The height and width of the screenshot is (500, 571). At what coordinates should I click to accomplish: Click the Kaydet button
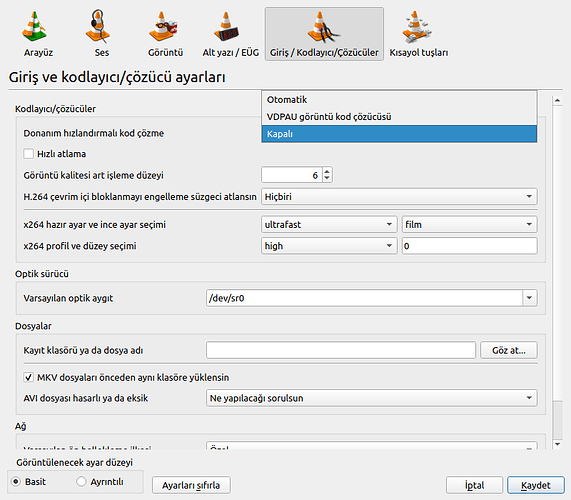[536, 485]
